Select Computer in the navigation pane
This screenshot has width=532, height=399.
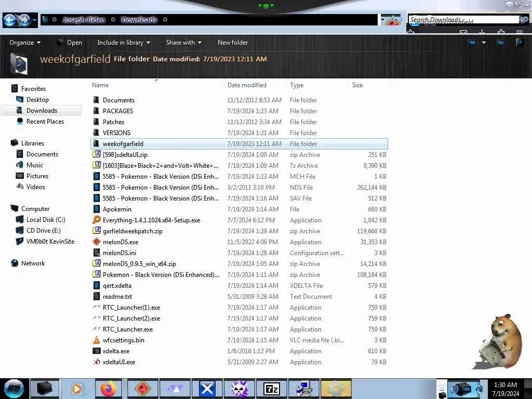pyautogui.click(x=35, y=209)
